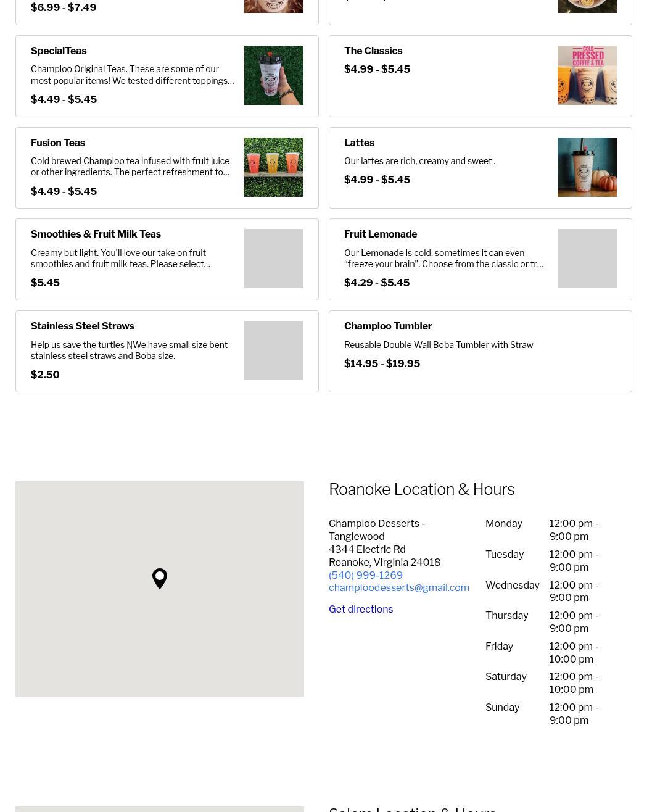Click the Fusion Teas drinks photo
Viewport: 660px width, 812px height.
tap(273, 167)
